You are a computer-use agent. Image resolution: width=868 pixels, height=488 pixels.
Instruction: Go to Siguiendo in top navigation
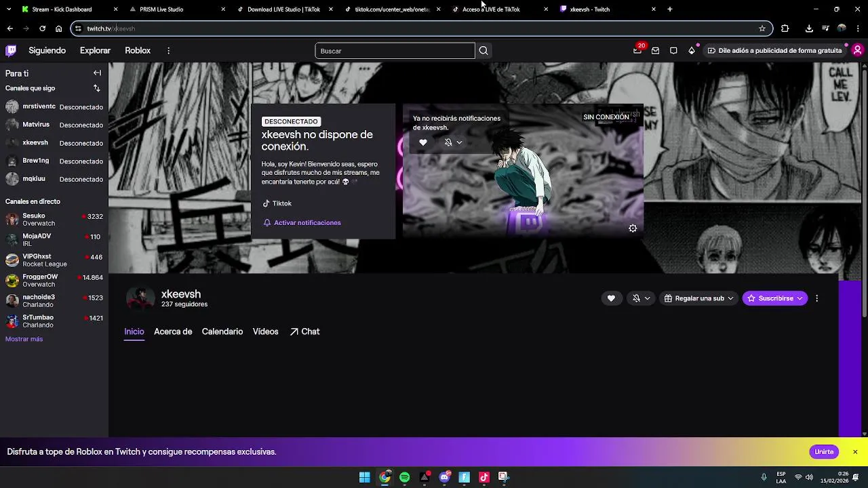[47, 51]
